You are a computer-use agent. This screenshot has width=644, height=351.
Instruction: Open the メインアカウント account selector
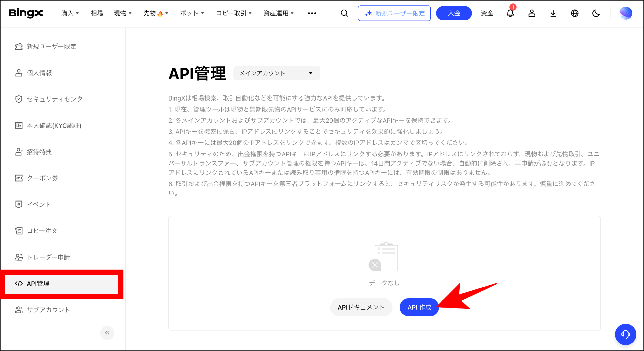276,73
